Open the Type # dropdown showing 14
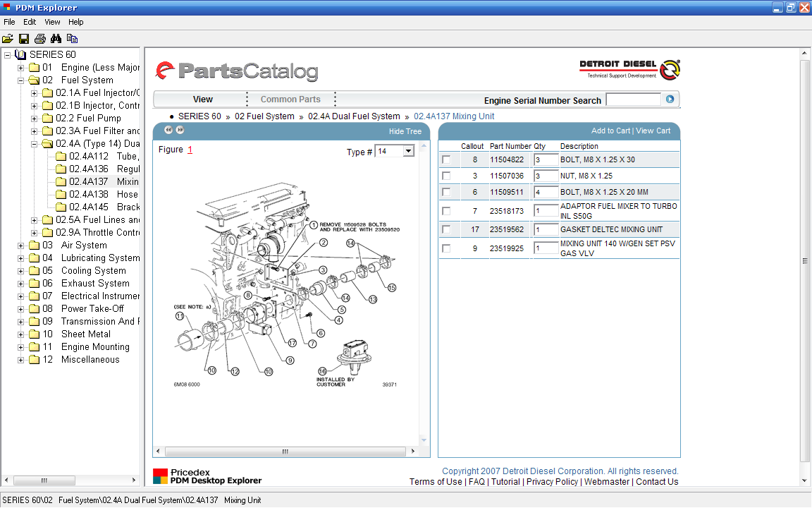Image resolution: width=812 pixels, height=508 pixels. click(409, 151)
